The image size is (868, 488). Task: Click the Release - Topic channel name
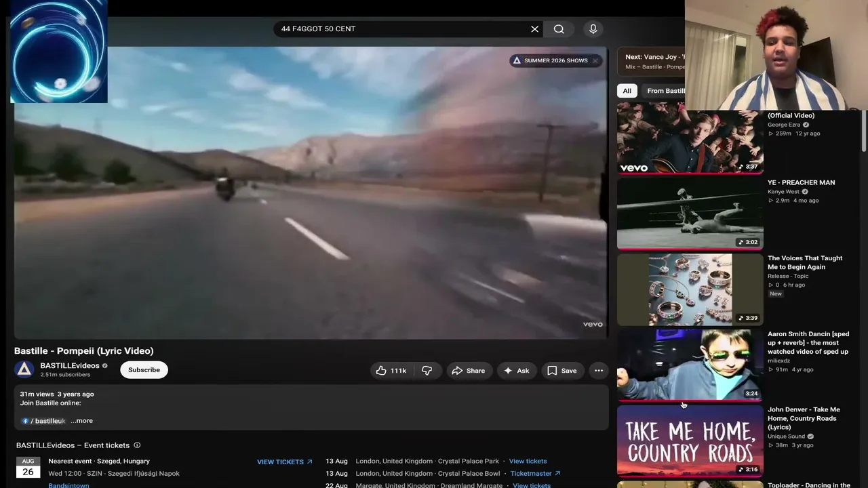click(x=788, y=277)
